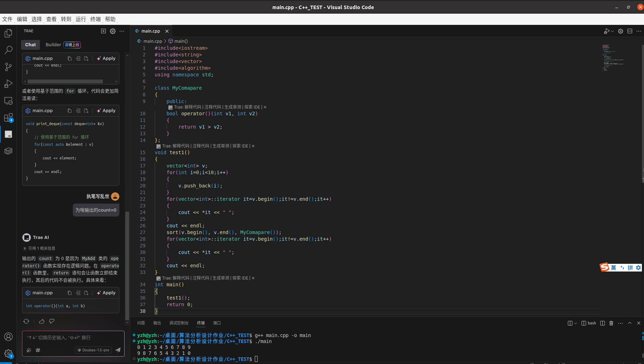Screen dimensions: 644x364
Task: Give thumbs up to Trae response
Action: 42,321
